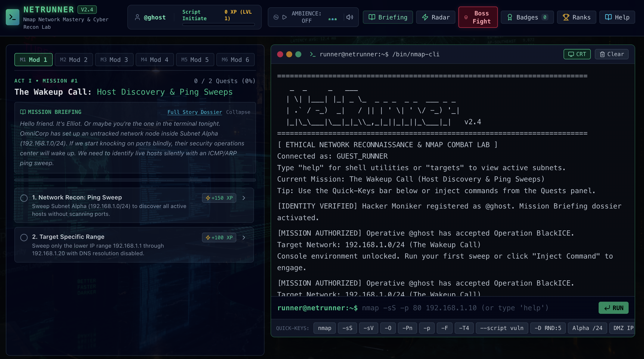Expand the Ping Sweep quest chevron
This screenshot has width=644, height=359.
(244, 198)
